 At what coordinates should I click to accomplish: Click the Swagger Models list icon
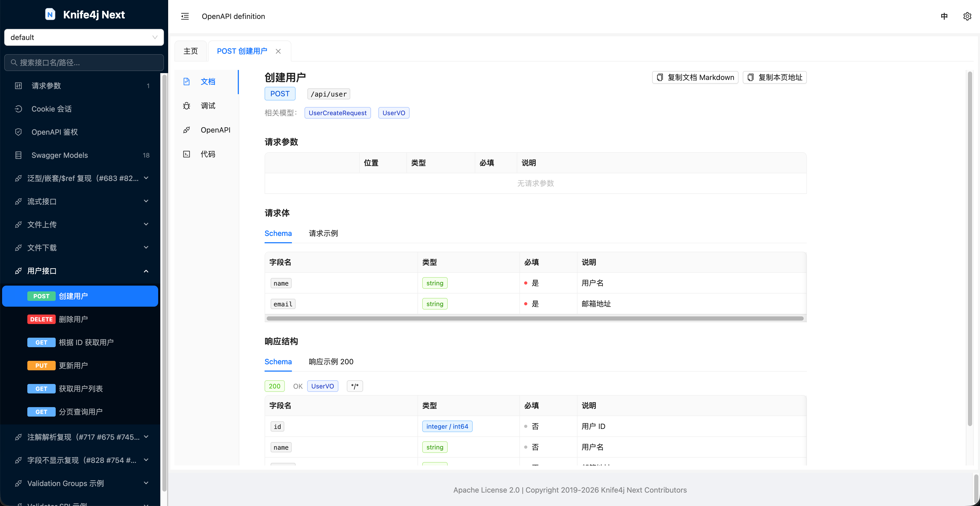pyautogui.click(x=18, y=155)
